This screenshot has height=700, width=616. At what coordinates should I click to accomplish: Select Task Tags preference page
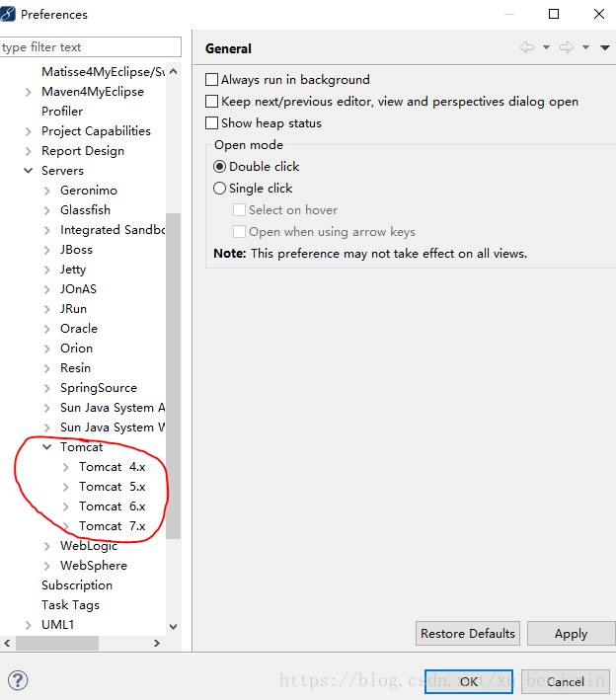[x=70, y=605]
